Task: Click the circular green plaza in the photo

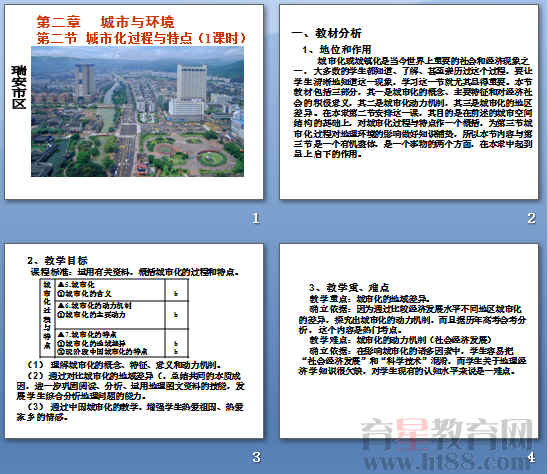Action: (x=211, y=159)
